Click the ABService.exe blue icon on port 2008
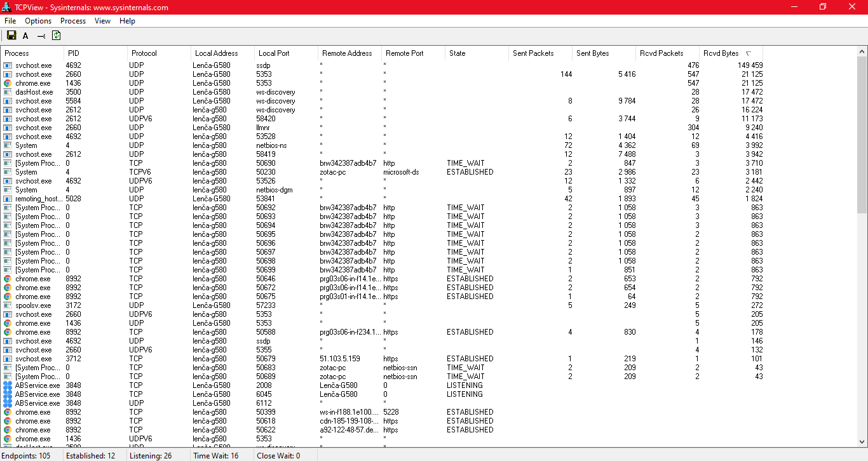 [8, 385]
